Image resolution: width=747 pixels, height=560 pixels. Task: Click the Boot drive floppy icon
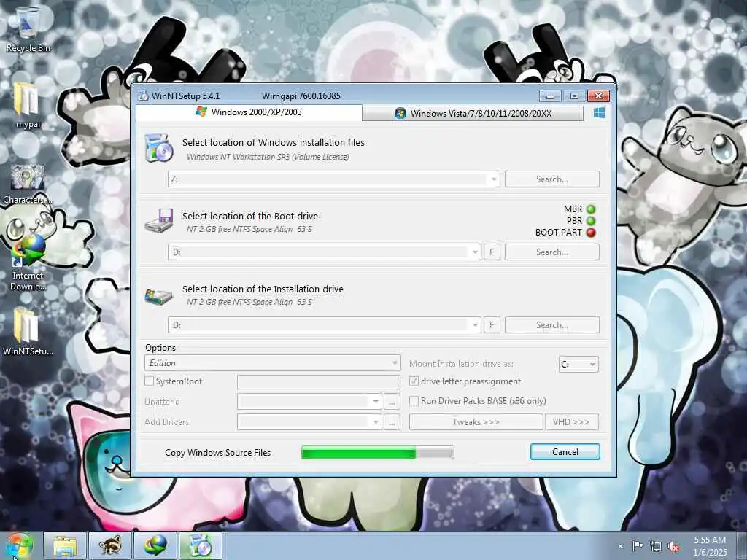click(159, 220)
